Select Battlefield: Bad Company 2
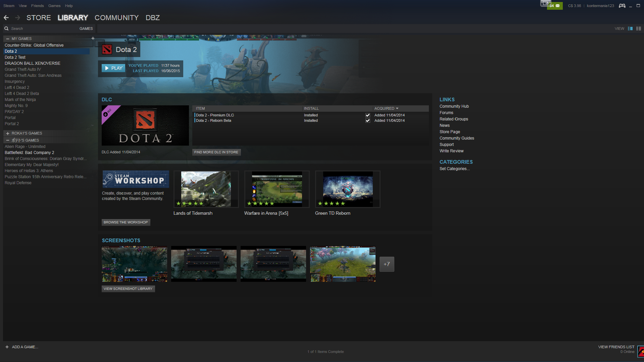This screenshot has width=644, height=362. (x=29, y=153)
